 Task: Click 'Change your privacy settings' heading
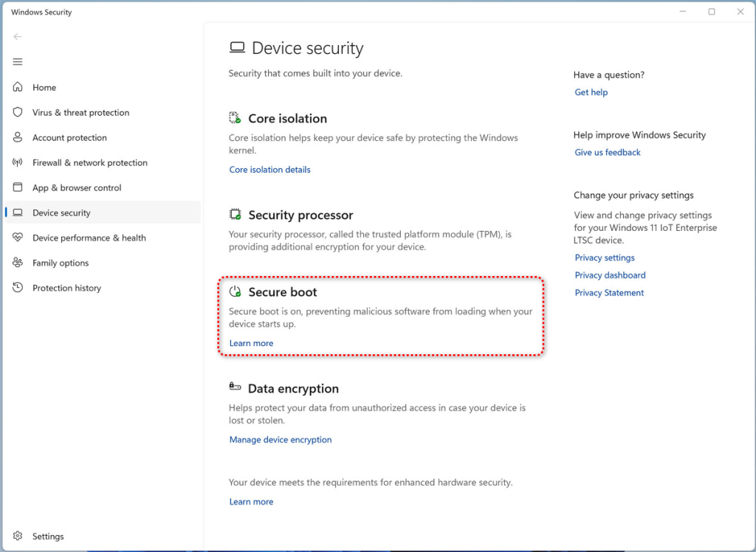(633, 196)
